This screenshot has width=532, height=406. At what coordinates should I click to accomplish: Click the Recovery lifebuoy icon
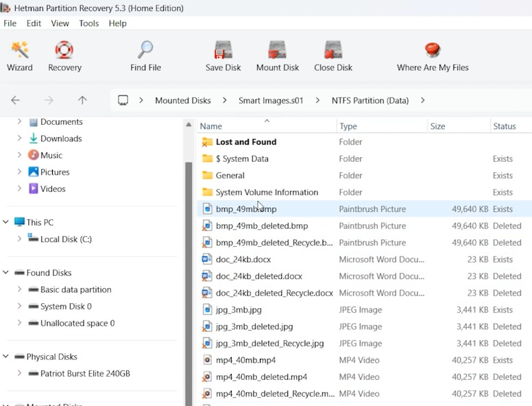(x=64, y=49)
